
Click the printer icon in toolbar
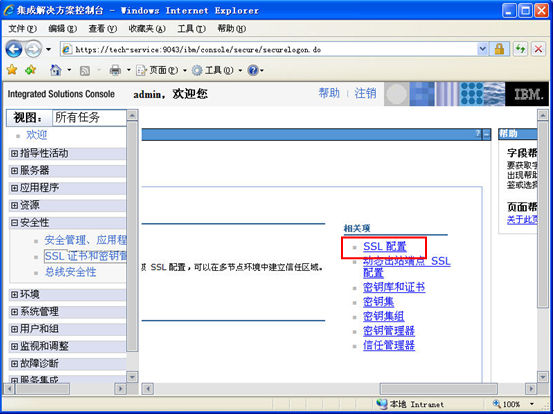pyautogui.click(x=115, y=71)
